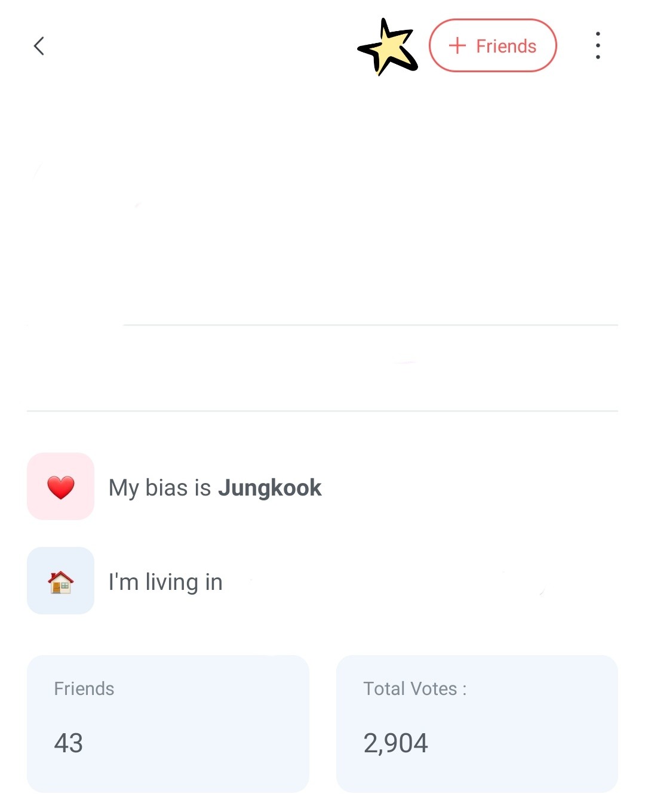Open the Friends count card
Screen dimensions: 645x812
[168, 723]
